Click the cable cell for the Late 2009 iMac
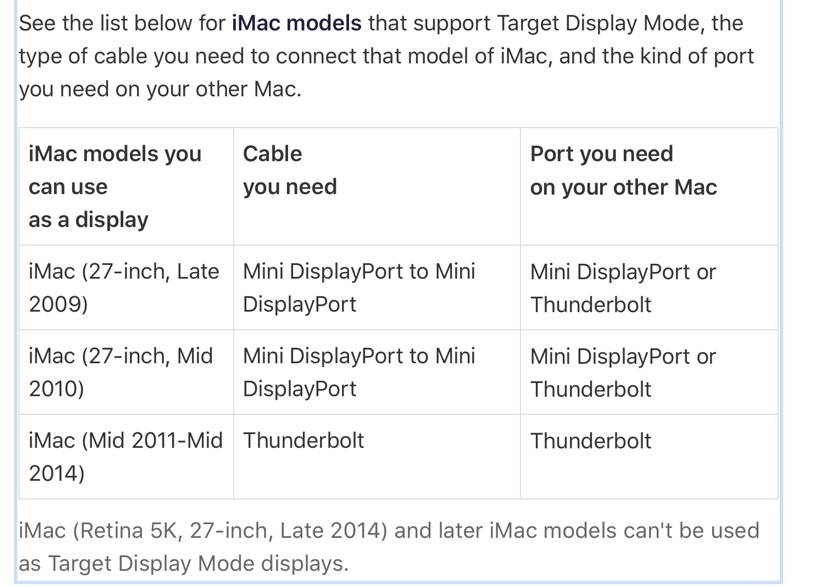The width and height of the screenshot is (819, 587). [x=377, y=287]
